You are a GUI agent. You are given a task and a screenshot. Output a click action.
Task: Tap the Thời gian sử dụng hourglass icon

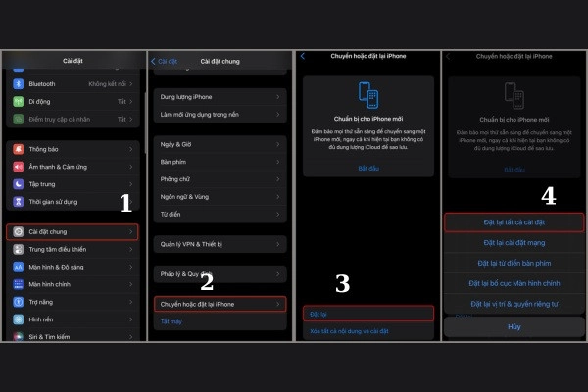18,200
